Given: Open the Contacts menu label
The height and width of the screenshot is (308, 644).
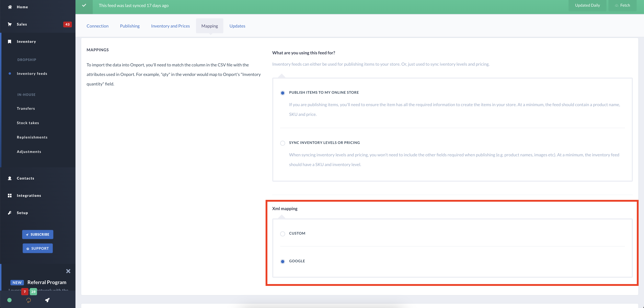Looking at the screenshot, I should [x=26, y=178].
